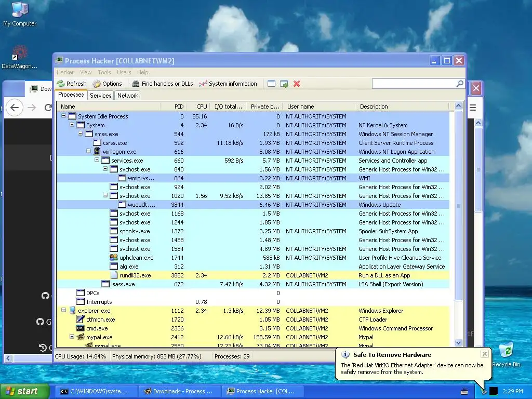Open the Tools menu
Image resolution: width=532 pixels, height=399 pixels.
[x=104, y=72]
